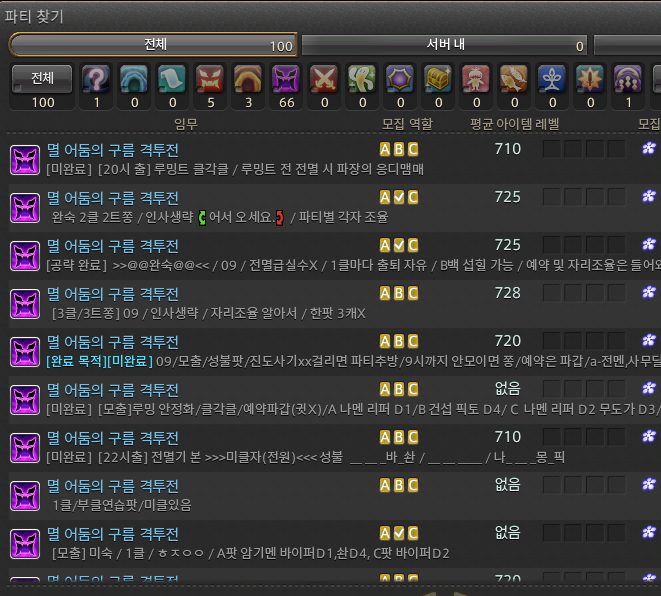The image size is (661, 596).
Task: Click checked B slot on the 공략 완료 row
Action: (x=399, y=245)
